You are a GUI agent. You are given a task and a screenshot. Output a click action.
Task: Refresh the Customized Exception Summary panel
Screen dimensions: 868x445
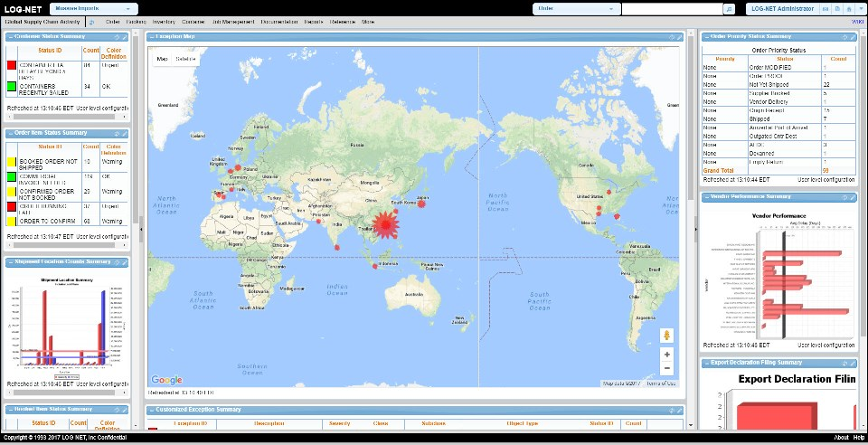[672, 410]
